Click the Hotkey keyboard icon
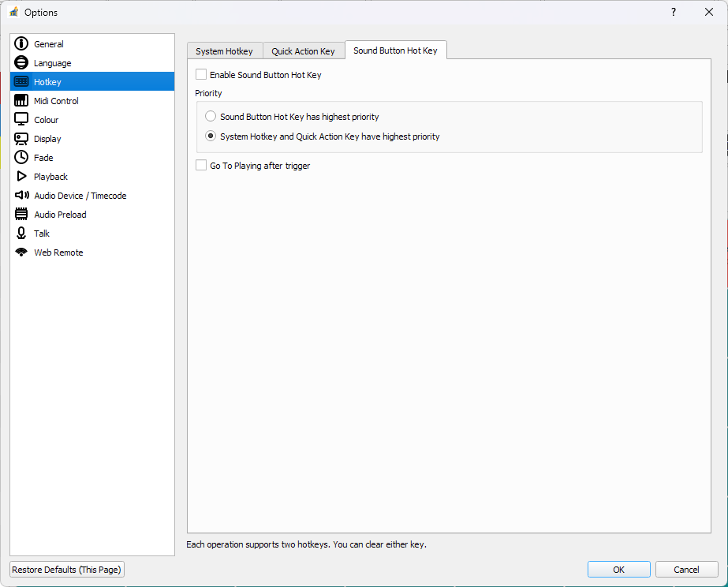This screenshot has height=587, width=728. click(21, 81)
